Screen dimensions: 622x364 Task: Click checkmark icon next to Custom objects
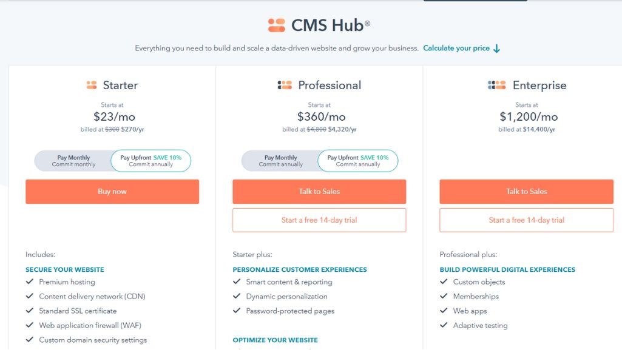click(x=444, y=282)
